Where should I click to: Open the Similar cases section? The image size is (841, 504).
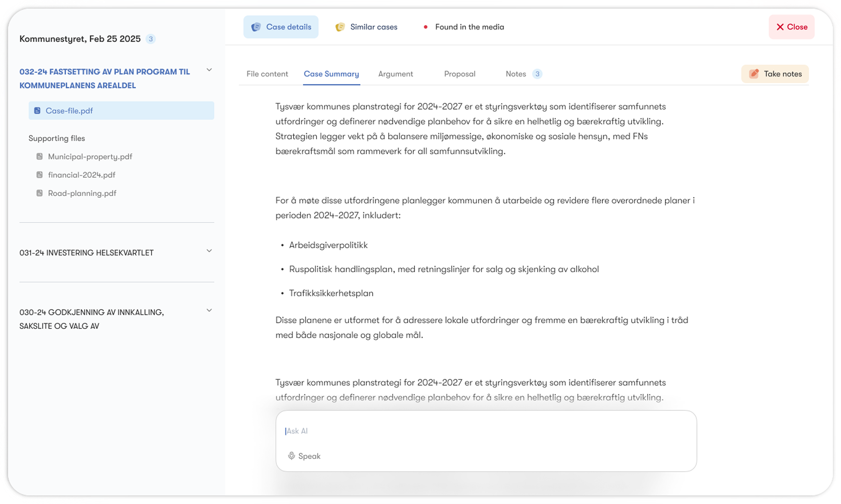point(373,27)
